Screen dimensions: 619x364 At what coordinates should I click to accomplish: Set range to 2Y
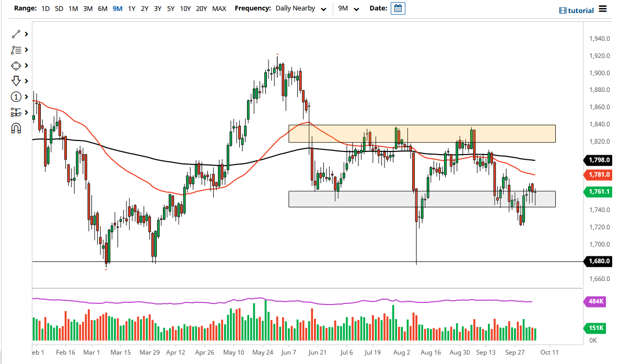click(x=145, y=8)
